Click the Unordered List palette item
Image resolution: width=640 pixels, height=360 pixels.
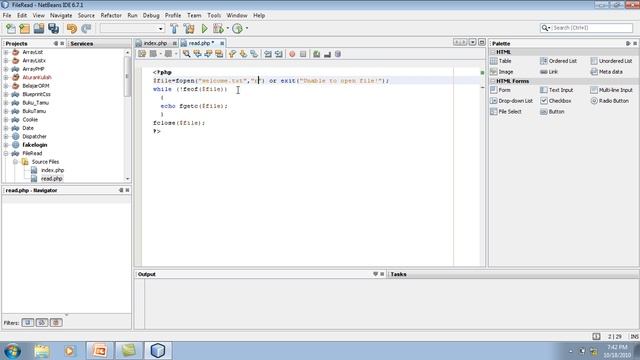(x=611, y=61)
